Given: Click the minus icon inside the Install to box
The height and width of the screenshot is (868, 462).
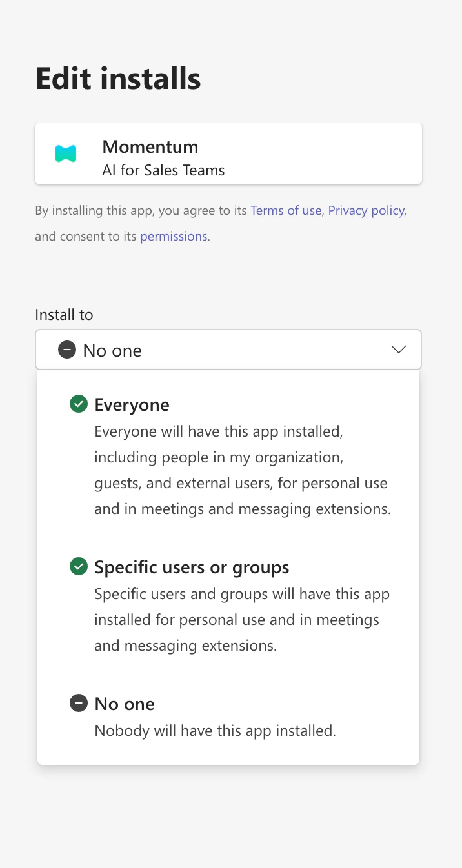Looking at the screenshot, I should click(x=67, y=350).
